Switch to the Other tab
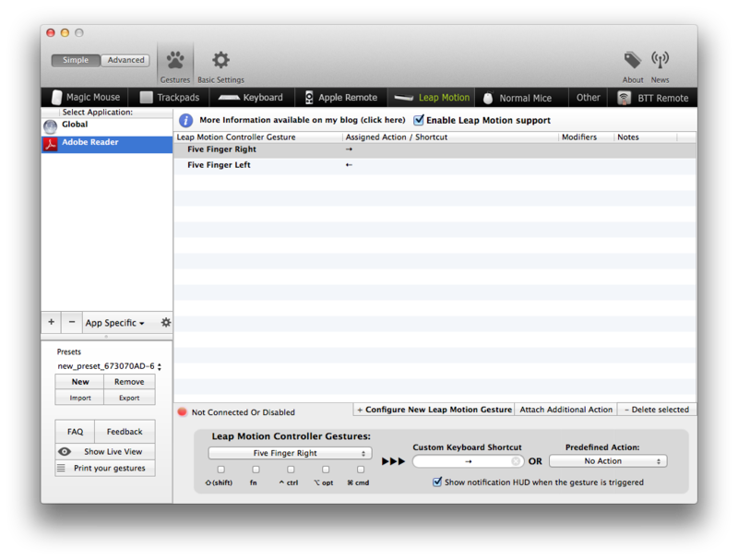 pyautogui.click(x=588, y=98)
